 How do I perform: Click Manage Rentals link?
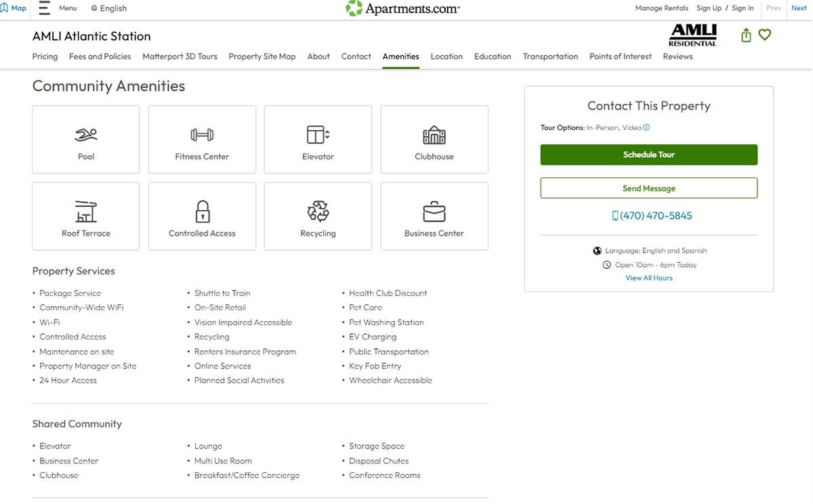pos(662,8)
